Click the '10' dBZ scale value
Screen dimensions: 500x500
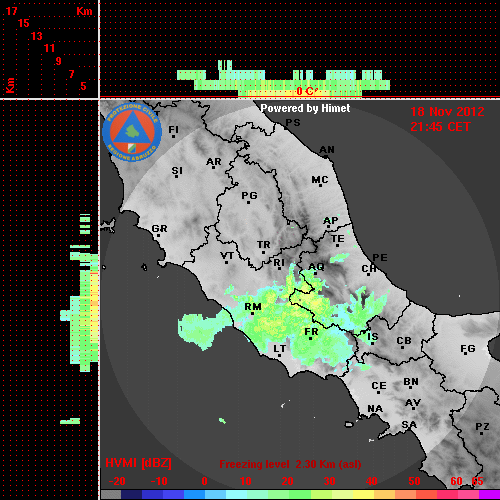pos(246,481)
